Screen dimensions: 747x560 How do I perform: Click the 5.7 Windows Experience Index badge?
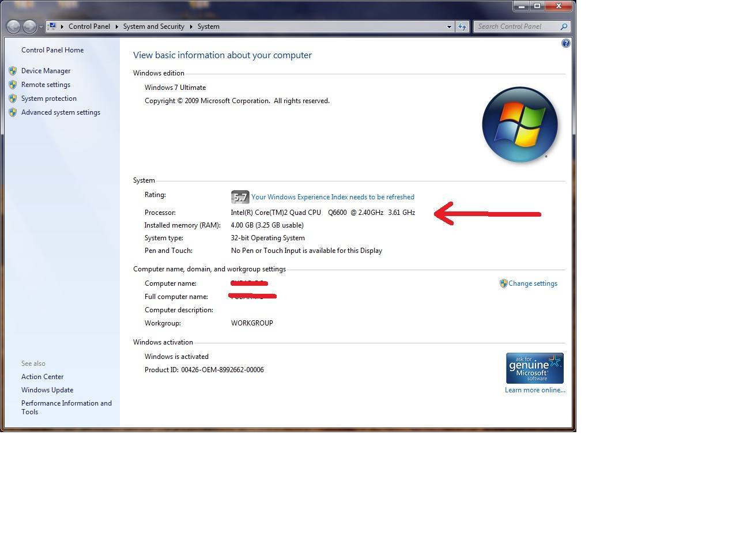tap(240, 197)
